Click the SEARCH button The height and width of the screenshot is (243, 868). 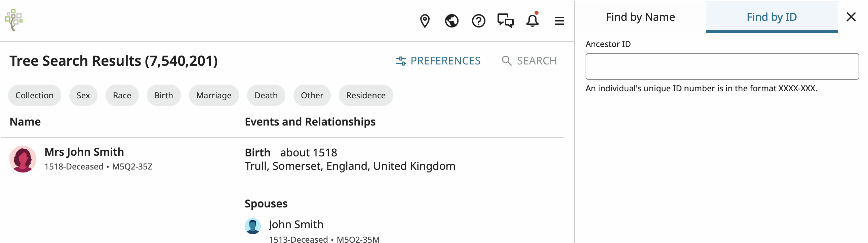click(x=529, y=61)
